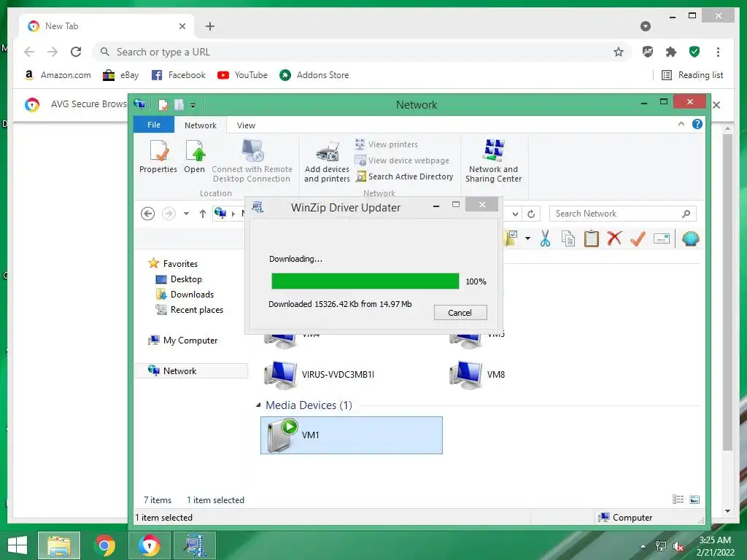Click the browser reload button
747x560 pixels.
click(x=76, y=52)
